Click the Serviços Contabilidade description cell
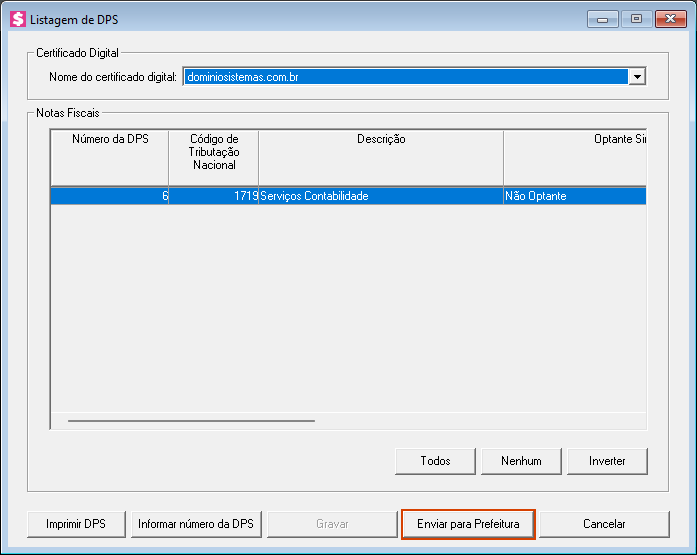 pyautogui.click(x=381, y=196)
